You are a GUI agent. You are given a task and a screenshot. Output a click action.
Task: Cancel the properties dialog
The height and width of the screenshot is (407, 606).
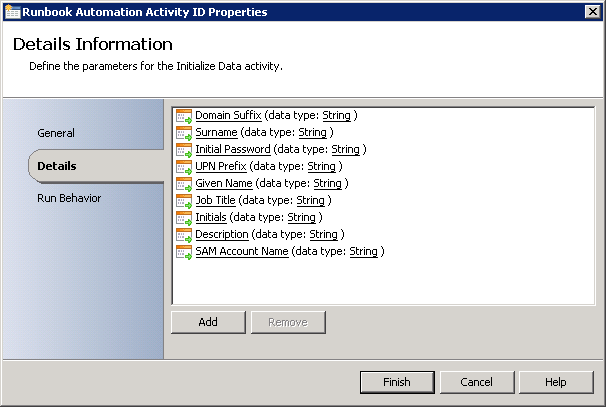[x=476, y=382]
